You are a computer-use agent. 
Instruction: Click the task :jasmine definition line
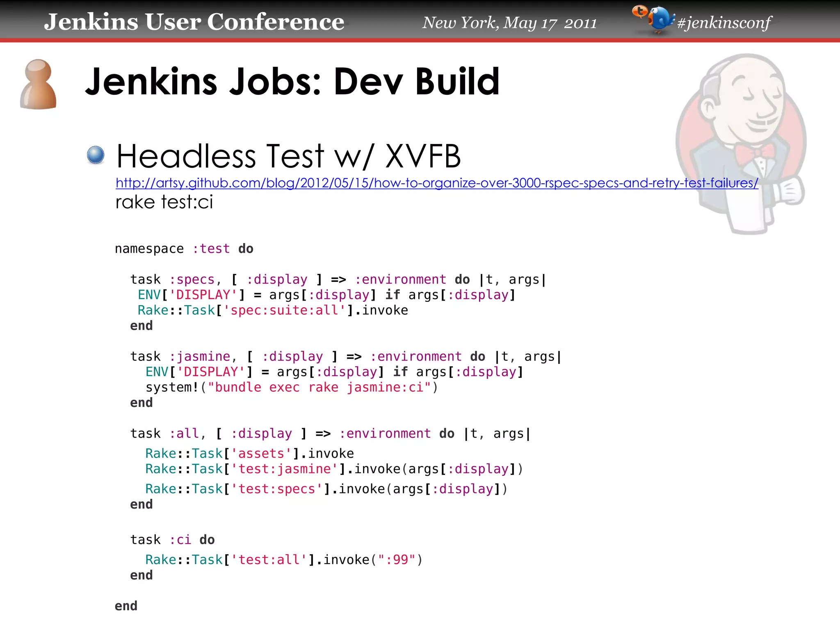345,356
